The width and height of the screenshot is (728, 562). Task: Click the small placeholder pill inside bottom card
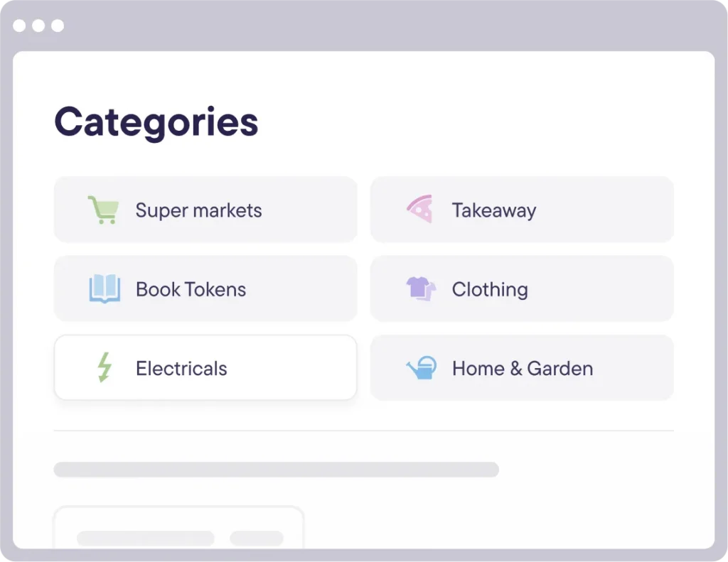coord(257,539)
